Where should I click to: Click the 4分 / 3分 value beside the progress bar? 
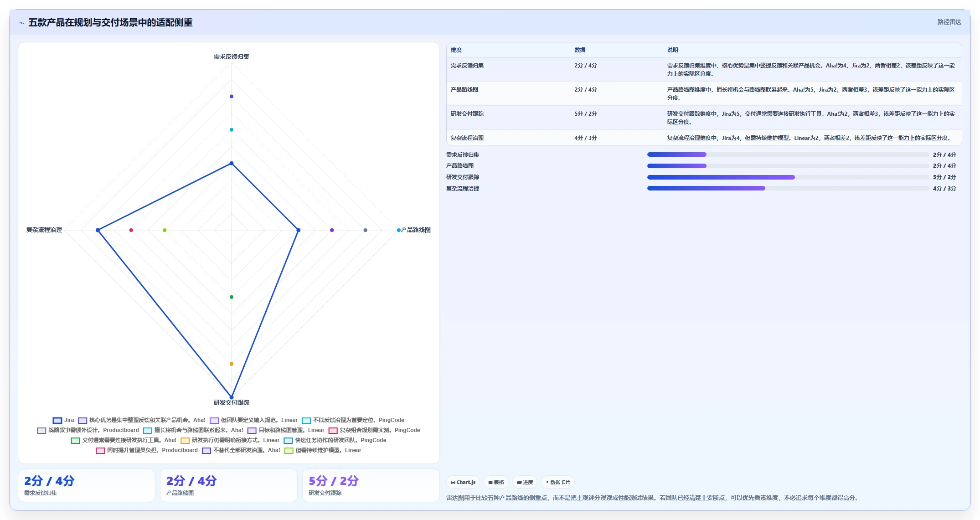pos(944,189)
